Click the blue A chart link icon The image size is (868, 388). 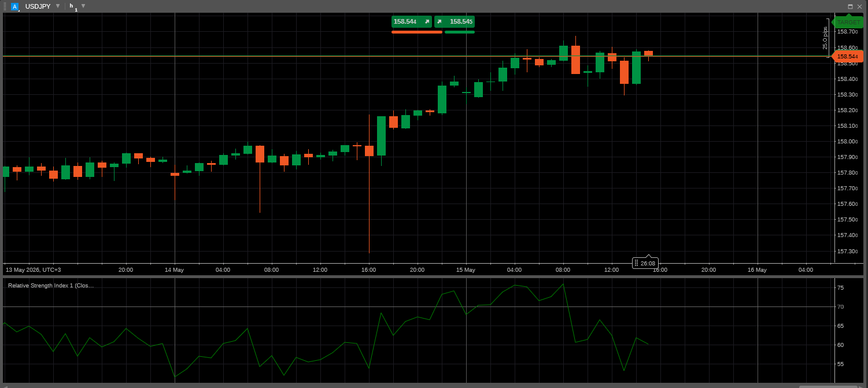14,6
